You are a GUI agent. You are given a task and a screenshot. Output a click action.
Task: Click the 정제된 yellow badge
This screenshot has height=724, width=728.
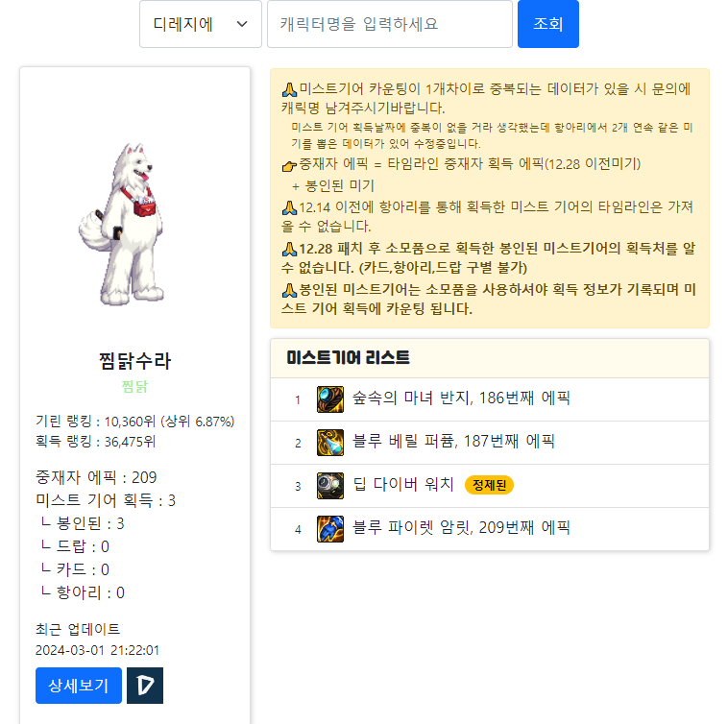(x=489, y=485)
